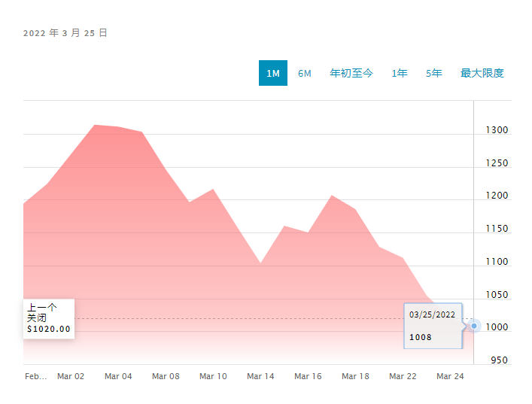The image size is (532, 404).
Task: Open the 最大限度 maximum range view
Action: point(482,73)
